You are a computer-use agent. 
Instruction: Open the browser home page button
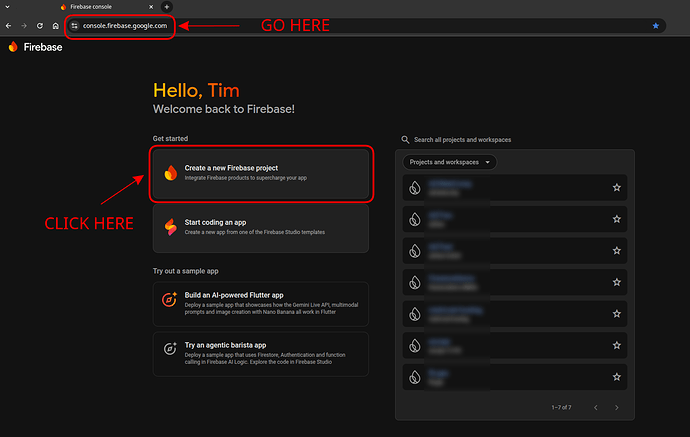[54, 25]
